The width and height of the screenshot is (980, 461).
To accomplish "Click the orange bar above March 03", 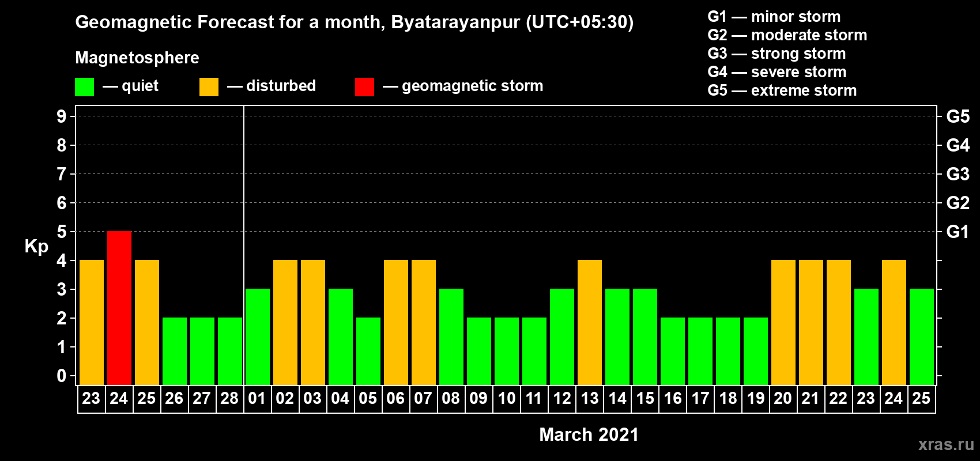I will click(313, 323).
